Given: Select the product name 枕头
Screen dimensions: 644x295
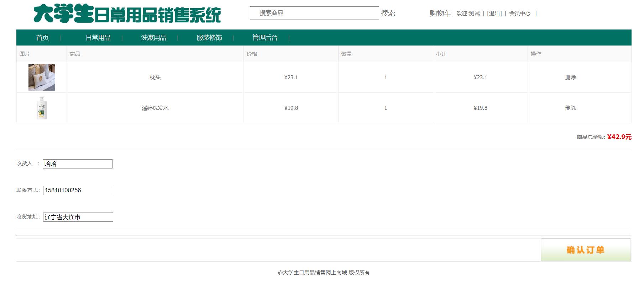Looking at the screenshot, I should pyautogui.click(x=155, y=77).
